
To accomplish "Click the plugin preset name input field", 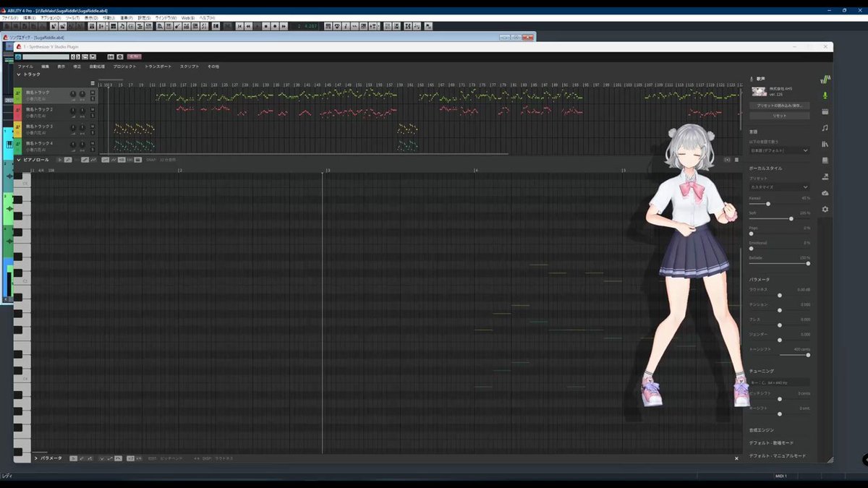I will 46,56.
